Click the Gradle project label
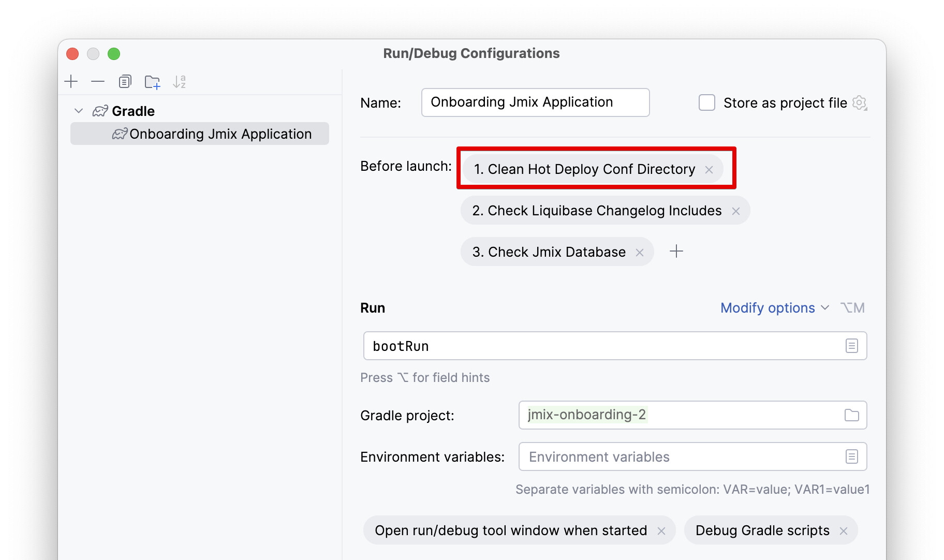The image size is (944, 560). pyautogui.click(x=407, y=416)
